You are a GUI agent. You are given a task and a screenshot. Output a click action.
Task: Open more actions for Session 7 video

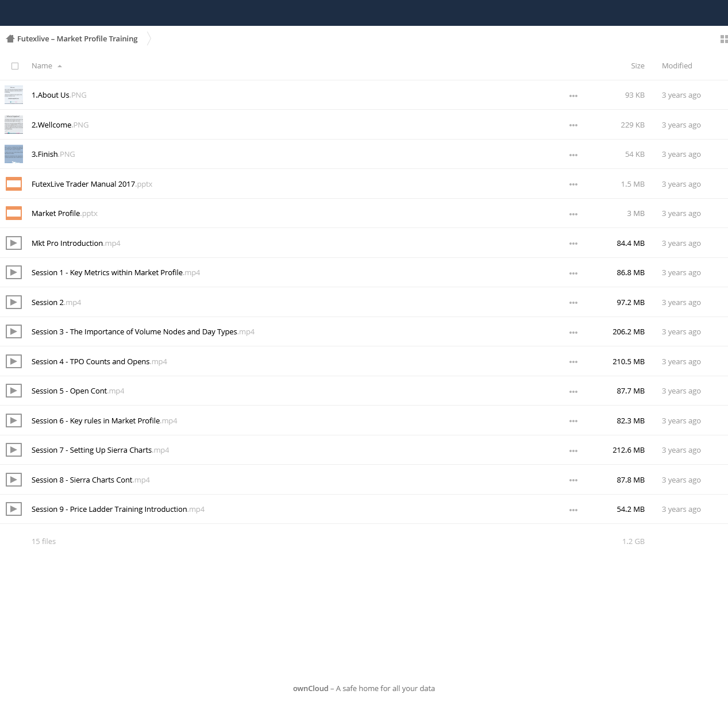click(573, 451)
